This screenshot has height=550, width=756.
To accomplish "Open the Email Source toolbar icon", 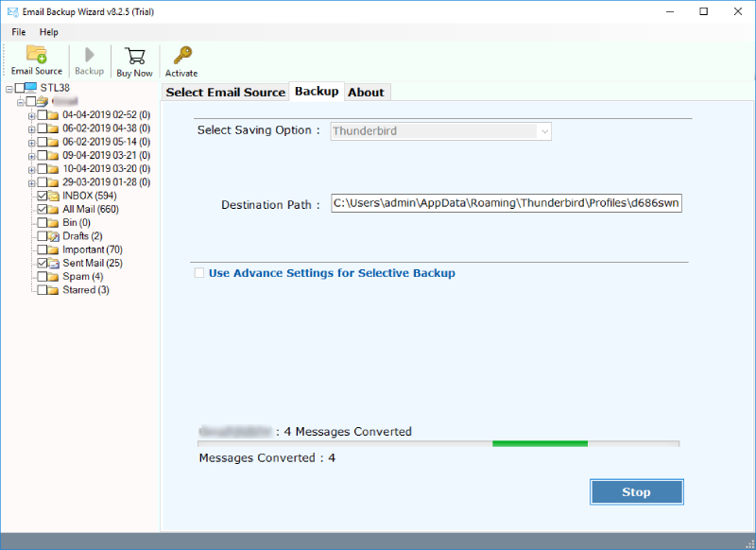I will [x=36, y=60].
